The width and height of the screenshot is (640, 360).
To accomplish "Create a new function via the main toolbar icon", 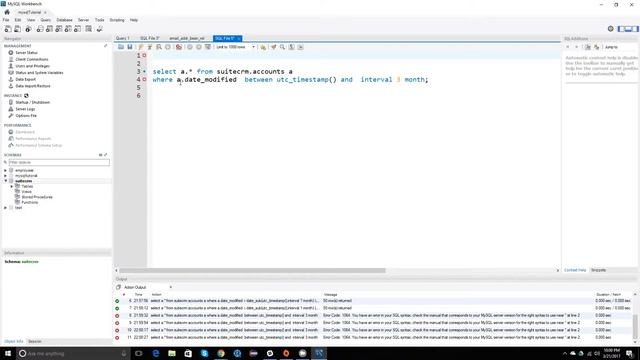I will 78,29.
